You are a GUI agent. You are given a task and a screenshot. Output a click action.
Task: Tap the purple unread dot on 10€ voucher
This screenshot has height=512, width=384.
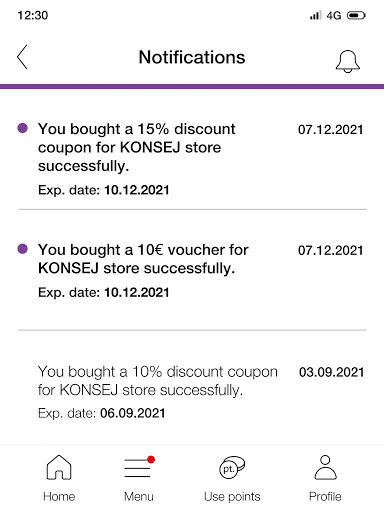23,249
